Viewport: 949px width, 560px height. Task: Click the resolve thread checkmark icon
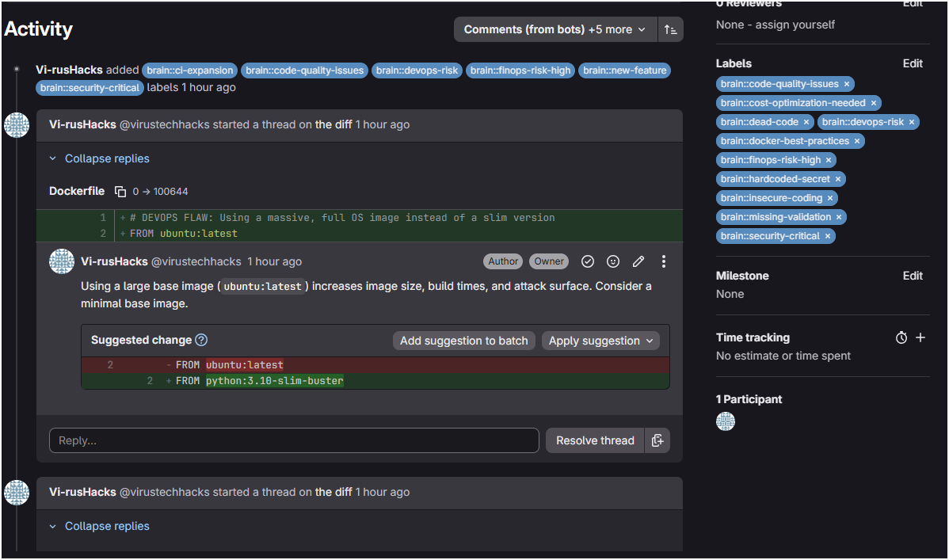[587, 261]
